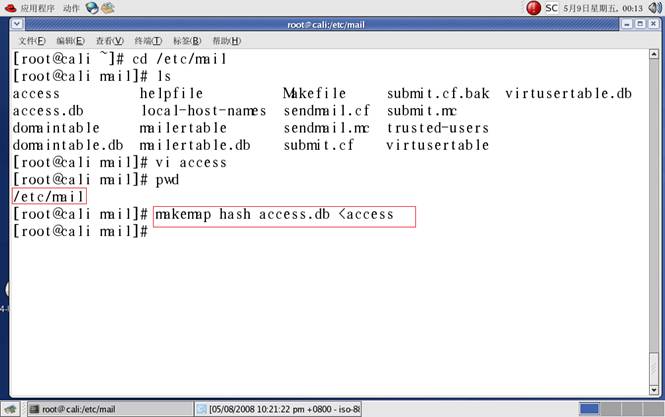Switch to the 05/08/2008 taskbar window
The height and width of the screenshot is (417, 665).
(x=280, y=409)
